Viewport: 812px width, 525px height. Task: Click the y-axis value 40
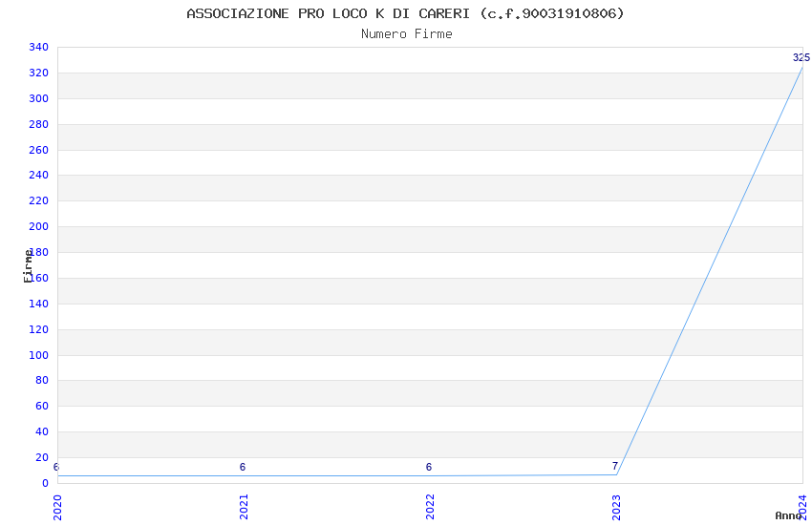[42, 431]
